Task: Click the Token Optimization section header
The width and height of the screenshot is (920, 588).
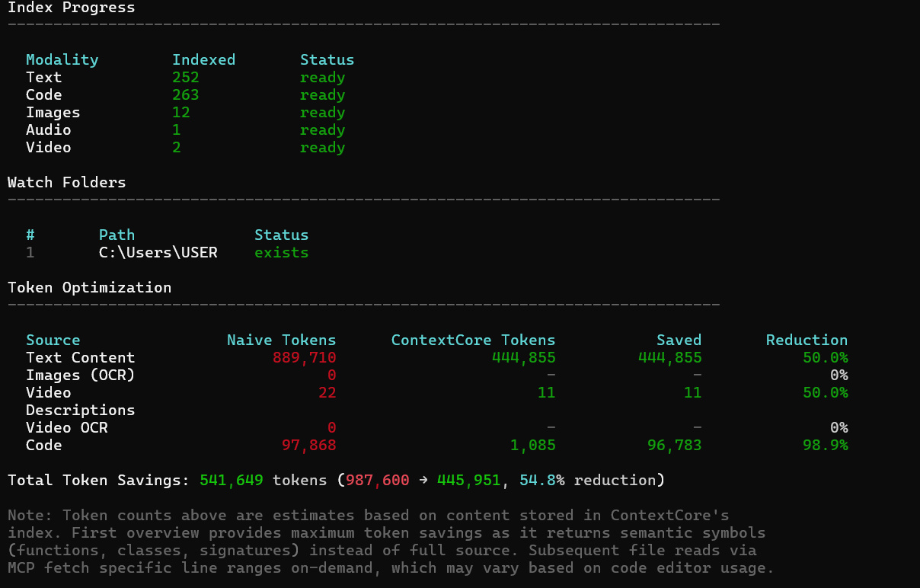Action: tap(89, 287)
